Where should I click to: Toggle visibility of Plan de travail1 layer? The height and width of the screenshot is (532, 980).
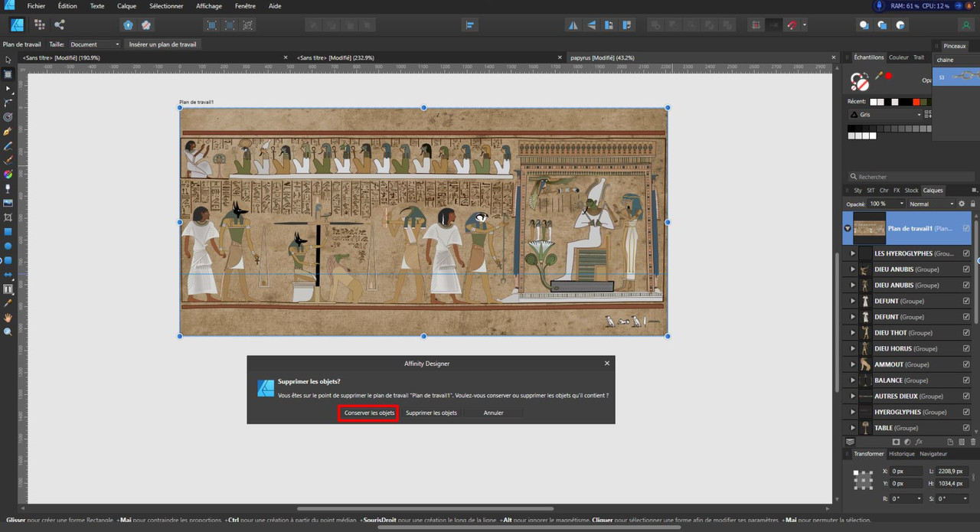966,228
